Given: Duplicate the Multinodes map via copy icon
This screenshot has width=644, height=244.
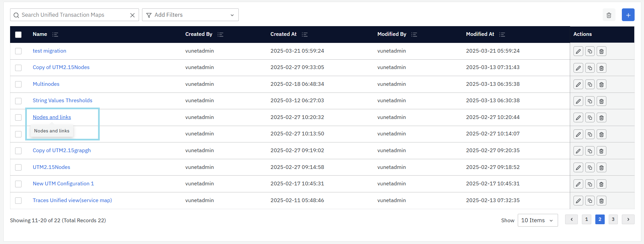Looking at the screenshot, I should click(x=590, y=84).
